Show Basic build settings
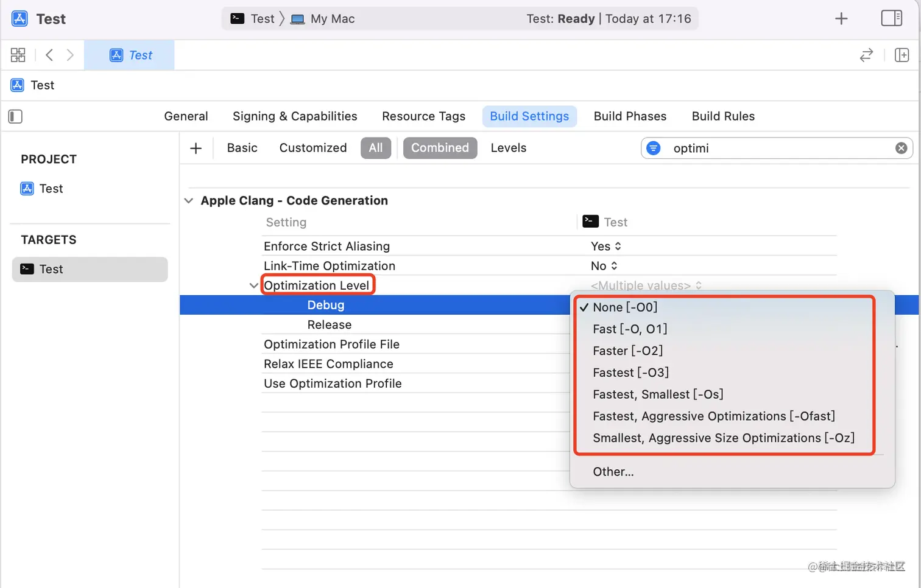921x588 pixels. (242, 148)
